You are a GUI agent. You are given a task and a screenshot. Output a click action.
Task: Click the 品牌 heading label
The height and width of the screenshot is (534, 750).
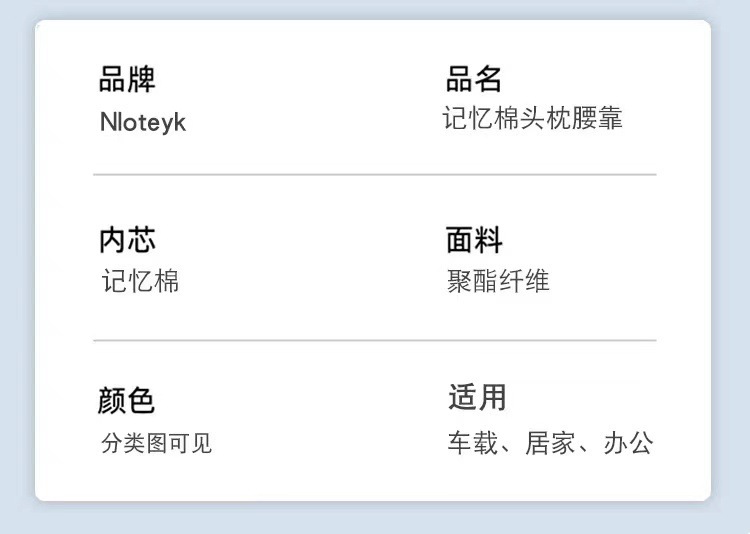[x=127, y=79]
